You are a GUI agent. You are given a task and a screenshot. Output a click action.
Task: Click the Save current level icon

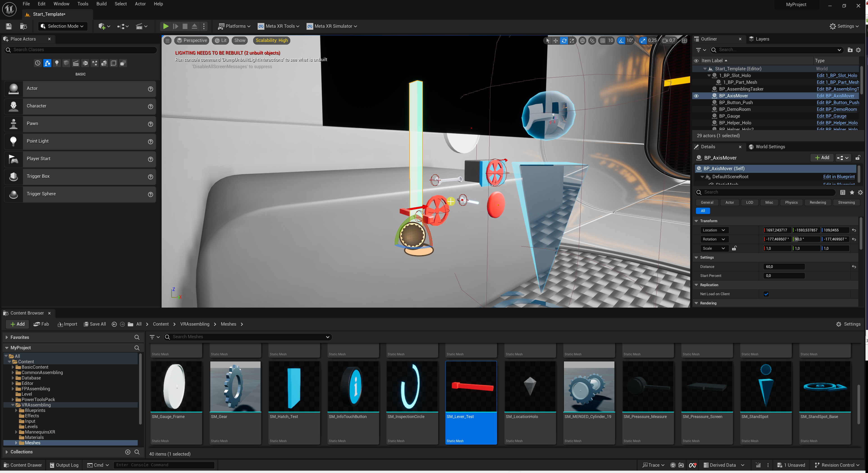click(x=9, y=26)
